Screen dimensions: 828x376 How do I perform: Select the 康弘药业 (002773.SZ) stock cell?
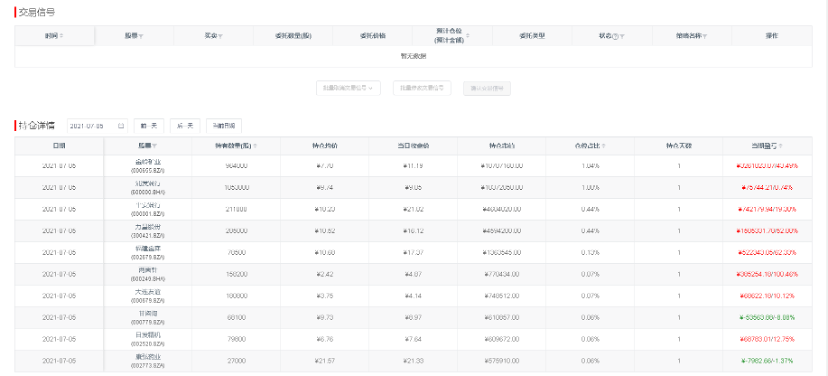tap(147, 361)
